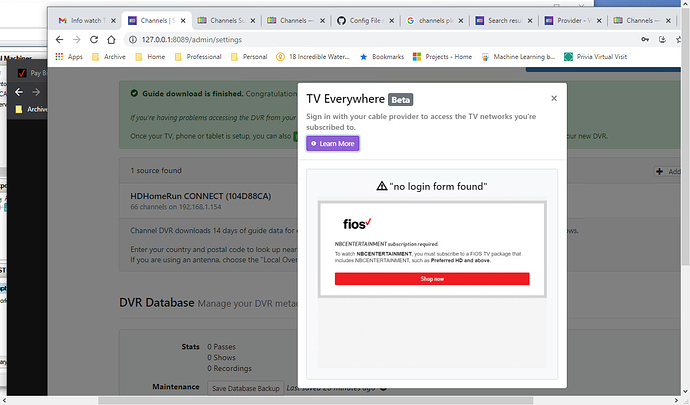Select the Pay B tab in background window
The image size is (690, 405).
(31, 73)
